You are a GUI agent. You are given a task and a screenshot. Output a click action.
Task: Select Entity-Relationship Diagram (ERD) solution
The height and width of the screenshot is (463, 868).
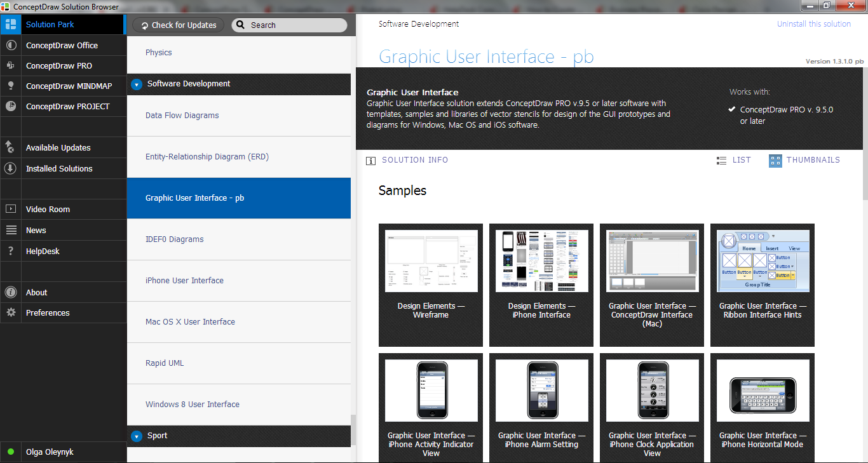pyautogui.click(x=239, y=157)
